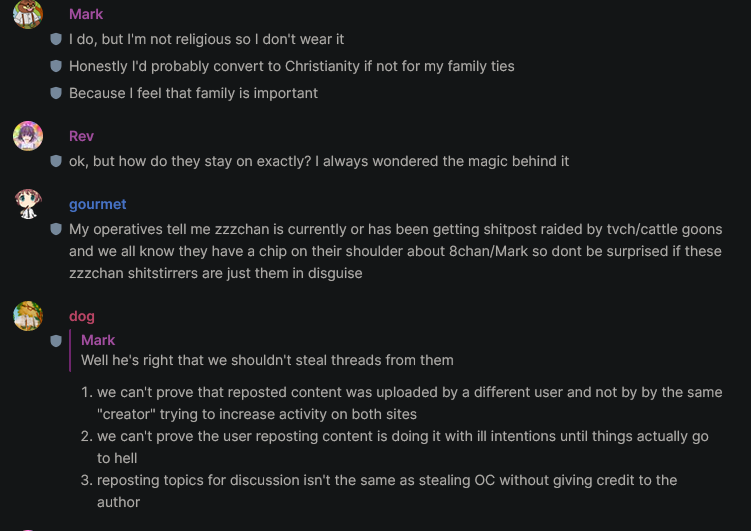Image resolution: width=751 pixels, height=531 pixels.
Task: Open Rev's profile picture
Action: click(x=28, y=136)
